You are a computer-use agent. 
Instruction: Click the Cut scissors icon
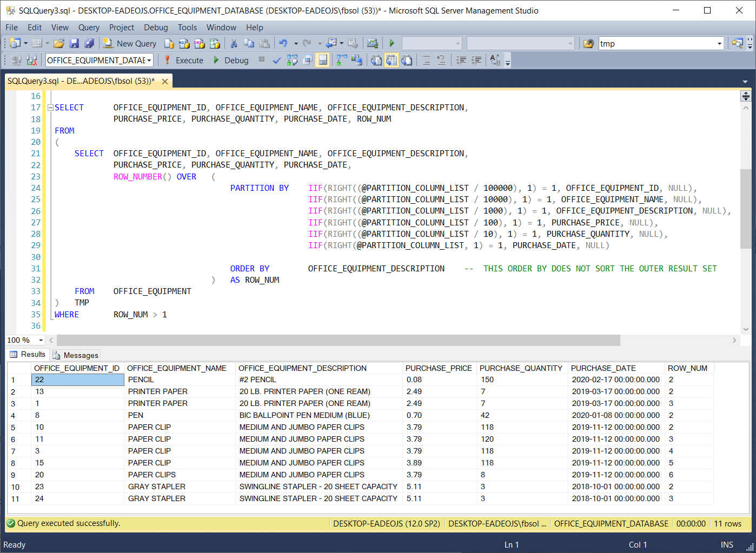click(234, 43)
